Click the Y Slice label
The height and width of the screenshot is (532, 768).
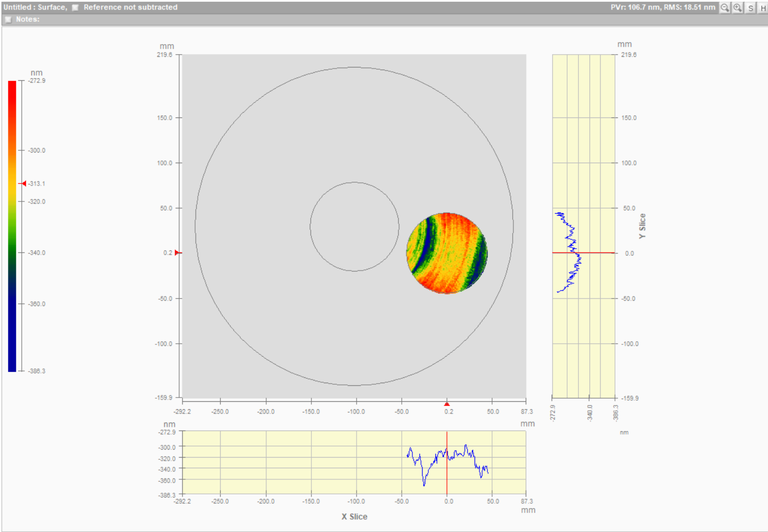642,226
